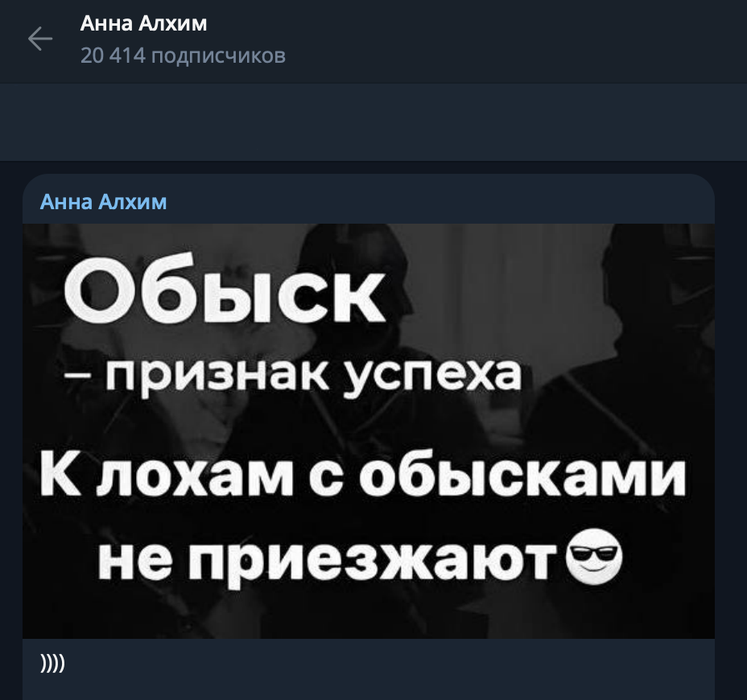Click the large Обыск headline text
The width and height of the screenshot is (747, 700).
(x=224, y=297)
